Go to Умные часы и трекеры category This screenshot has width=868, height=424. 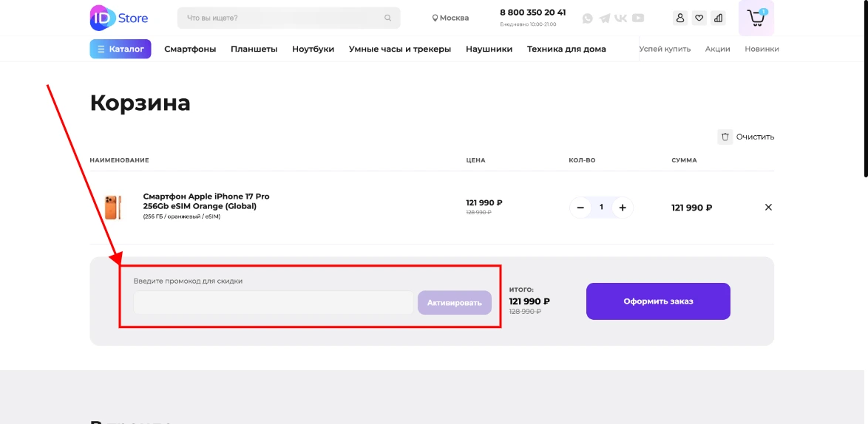(x=400, y=49)
